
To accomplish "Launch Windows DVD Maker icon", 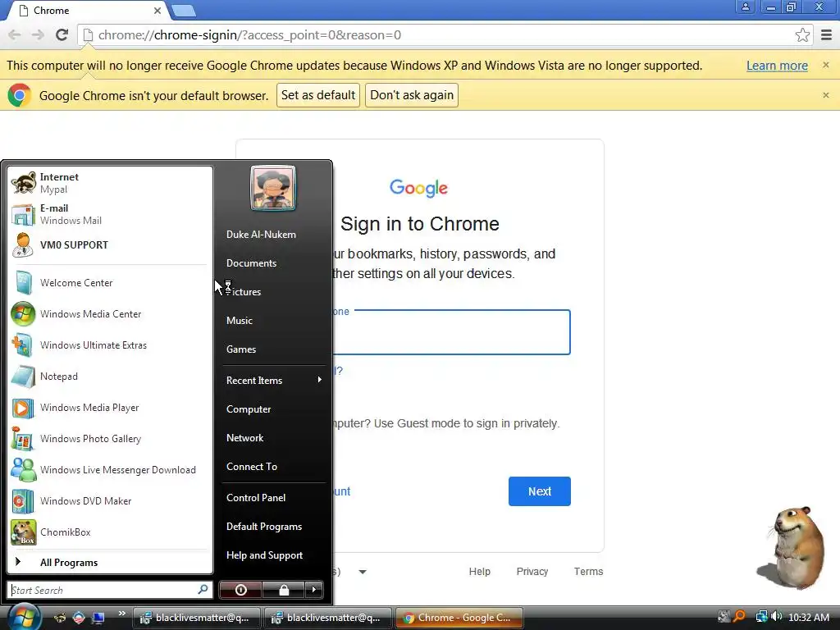I will pos(24,501).
